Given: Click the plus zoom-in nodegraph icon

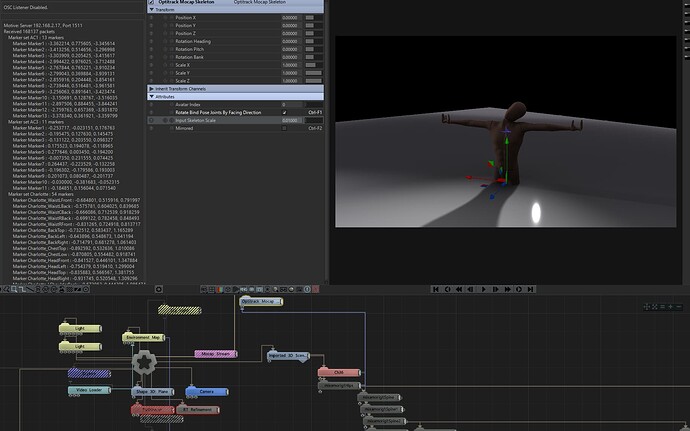Looking at the screenshot, I should [x=671, y=306].
